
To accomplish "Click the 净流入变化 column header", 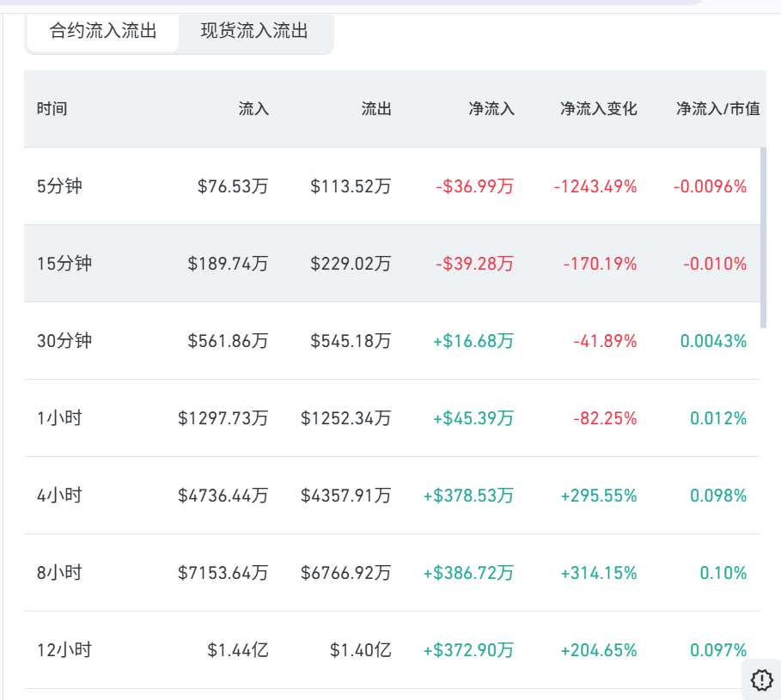I will [x=599, y=108].
